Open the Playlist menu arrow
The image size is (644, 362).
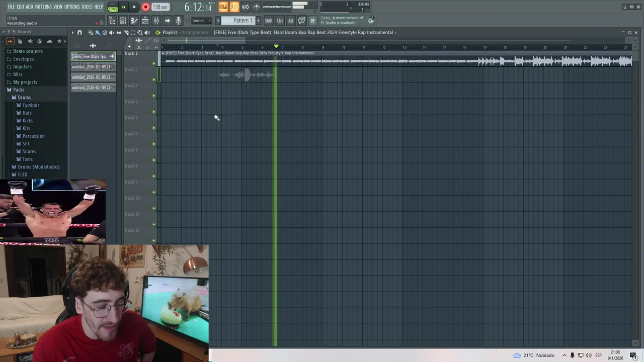[72, 32]
